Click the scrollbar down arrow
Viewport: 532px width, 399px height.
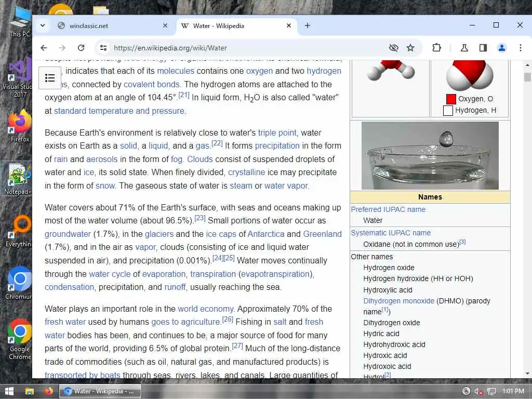tap(527, 374)
